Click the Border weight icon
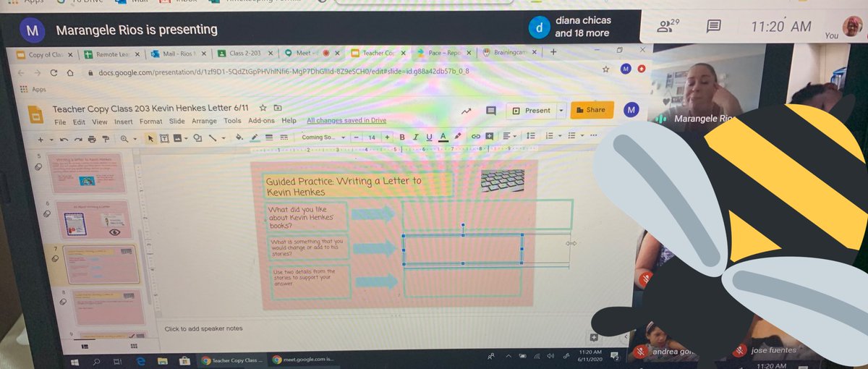This screenshot has height=369, width=868. click(269, 137)
